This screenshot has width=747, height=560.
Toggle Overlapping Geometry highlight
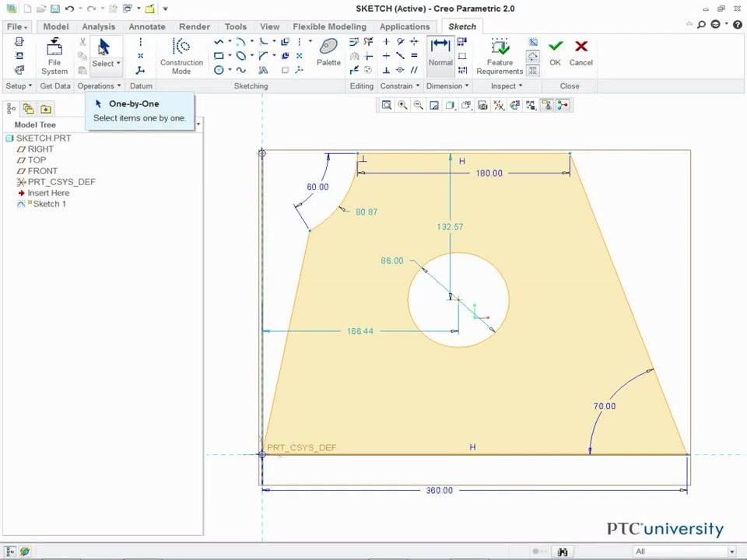(x=533, y=42)
